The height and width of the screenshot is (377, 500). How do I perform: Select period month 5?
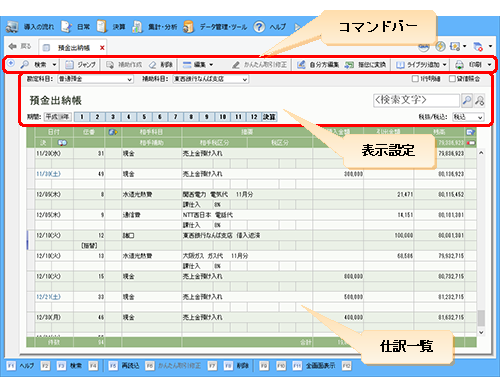click(144, 117)
